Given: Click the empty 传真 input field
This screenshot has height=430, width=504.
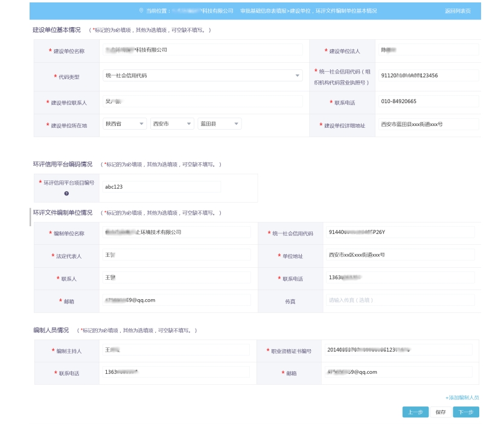Looking at the screenshot, I should 400,300.
